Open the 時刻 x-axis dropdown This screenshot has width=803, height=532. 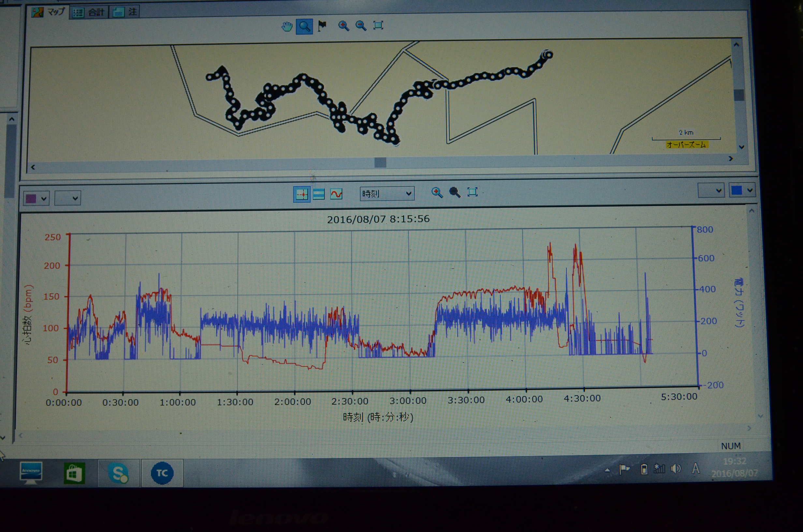coord(387,193)
